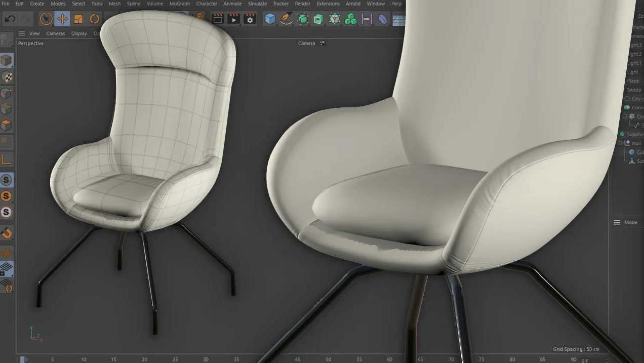Screen dimensions: 644x363
Task: Select the Magnet tool in the left palette
Action: (x=7, y=233)
